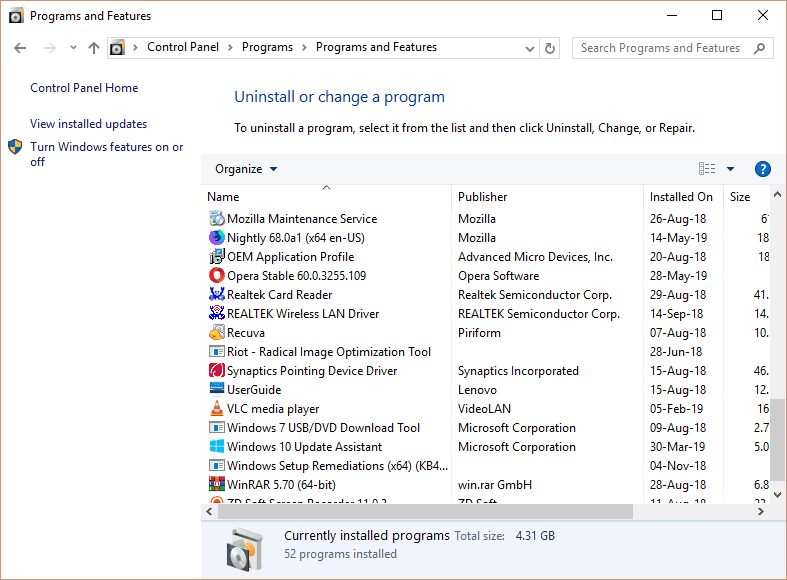Screen dimensions: 787x580
Task: Sort by the Installed On column header
Action: click(x=683, y=196)
